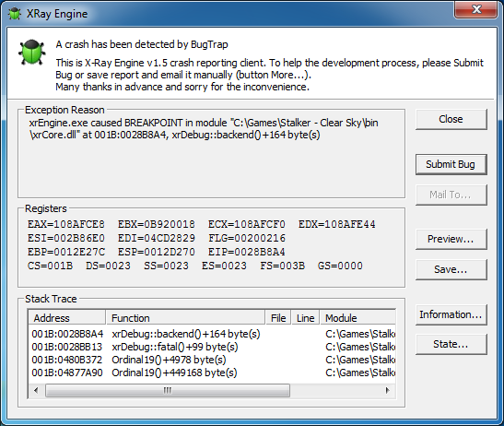
Task: Sort stack trace by the Function column
Action: 185,318
